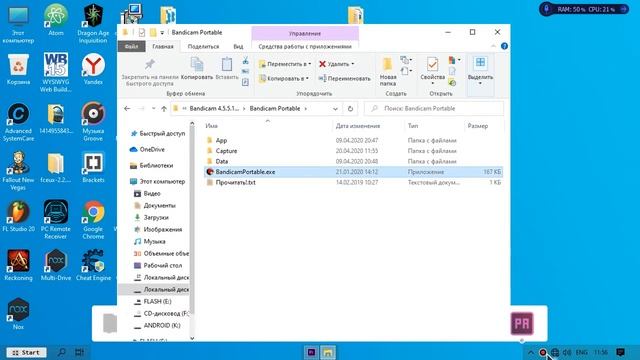Open Explorer help question-mark icon
Viewport: 640px width, 360px height.
[504, 46]
